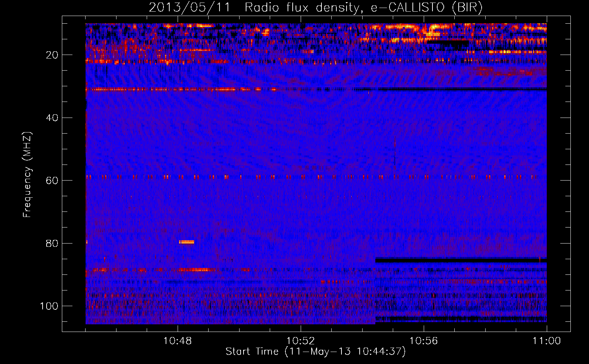589x364 pixels.
Task: Click the date '2013/05/11' in the title
Action: pyautogui.click(x=189, y=8)
